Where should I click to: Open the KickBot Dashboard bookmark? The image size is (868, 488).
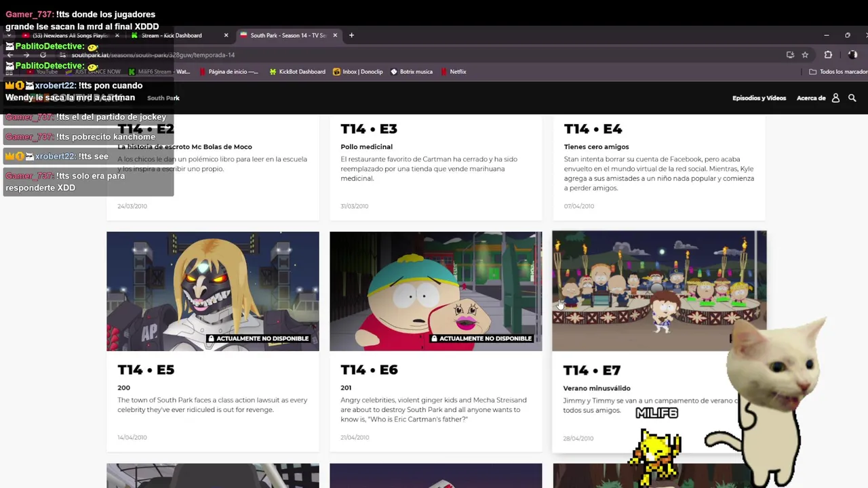point(297,72)
